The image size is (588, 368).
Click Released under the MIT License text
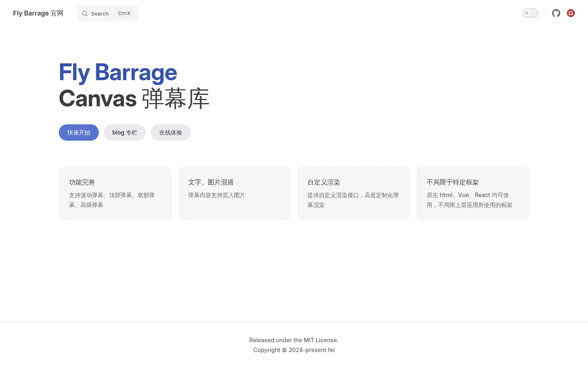(x=294, y=340)
